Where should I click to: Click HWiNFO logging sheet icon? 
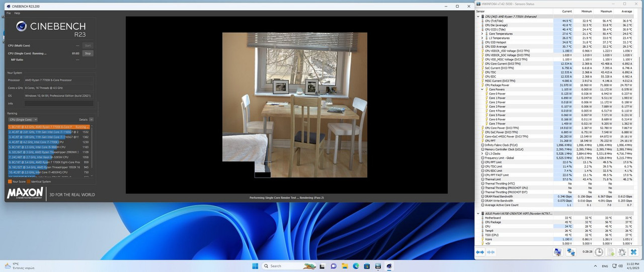610,252
